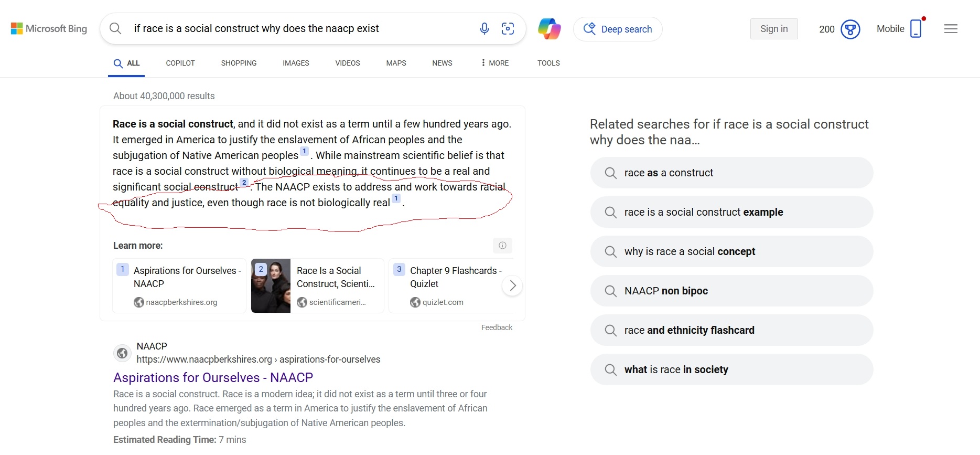Click citation 1 after Native American peoples
The image size is (980, 455).
pos(304,151)
